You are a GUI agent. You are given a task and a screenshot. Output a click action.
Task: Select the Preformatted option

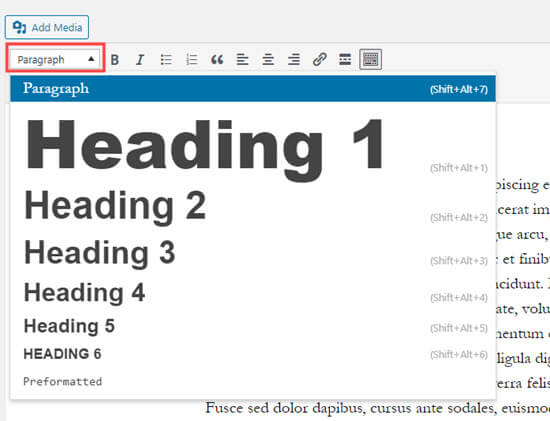coord(253,381)
